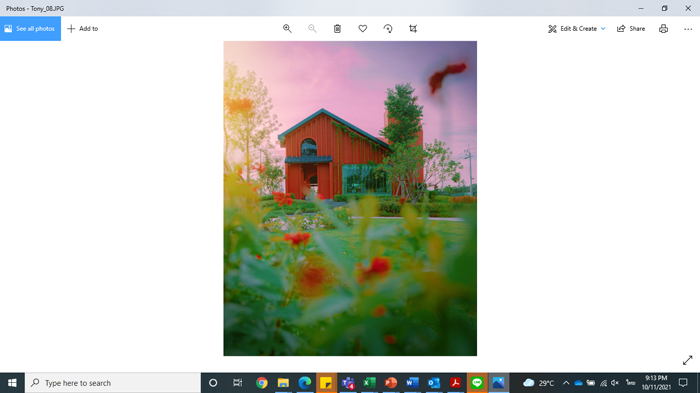This screenshot has width=700, height=393.
Task: Zoom in on the photo
Action: [287, 29]
